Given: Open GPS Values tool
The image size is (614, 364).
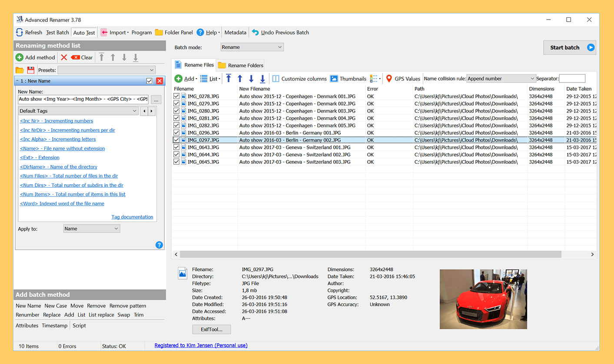Looking at the screenshot, I should 403,79.
